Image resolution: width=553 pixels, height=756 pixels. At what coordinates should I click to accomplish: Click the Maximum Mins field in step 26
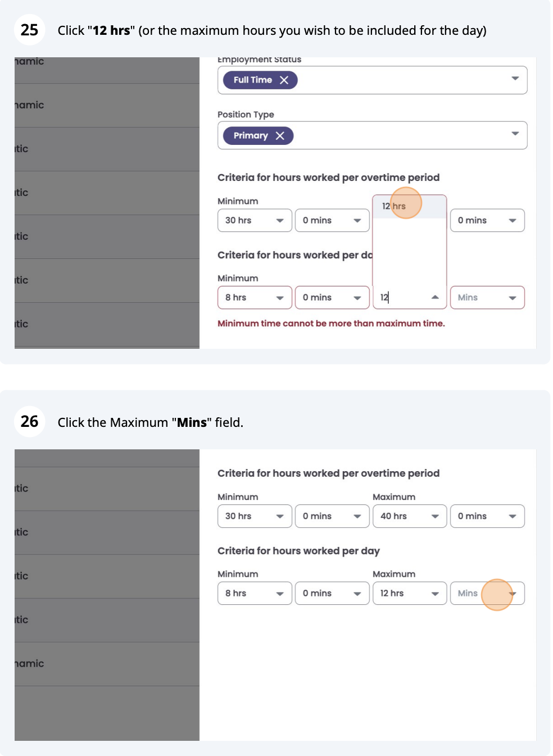tap(487, 594)
